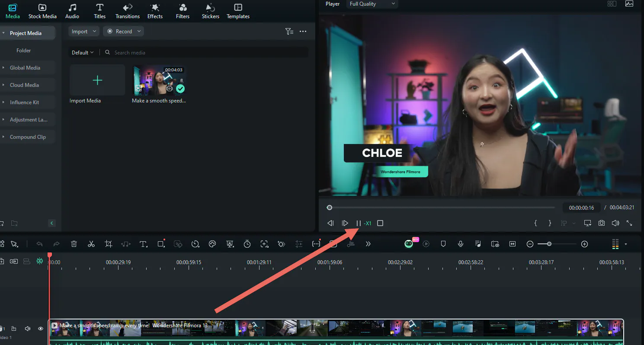Open the Templates tab

tap(238, 11)
